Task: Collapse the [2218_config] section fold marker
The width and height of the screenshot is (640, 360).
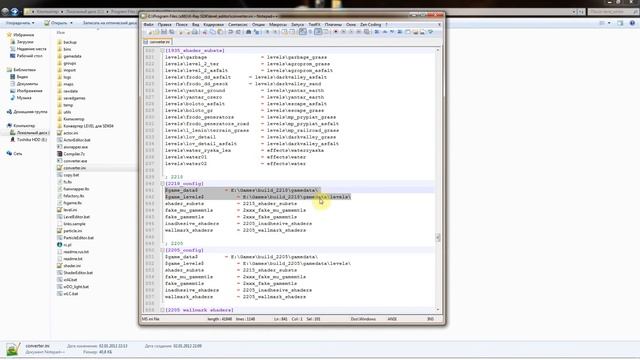Action: click(162, 184)
